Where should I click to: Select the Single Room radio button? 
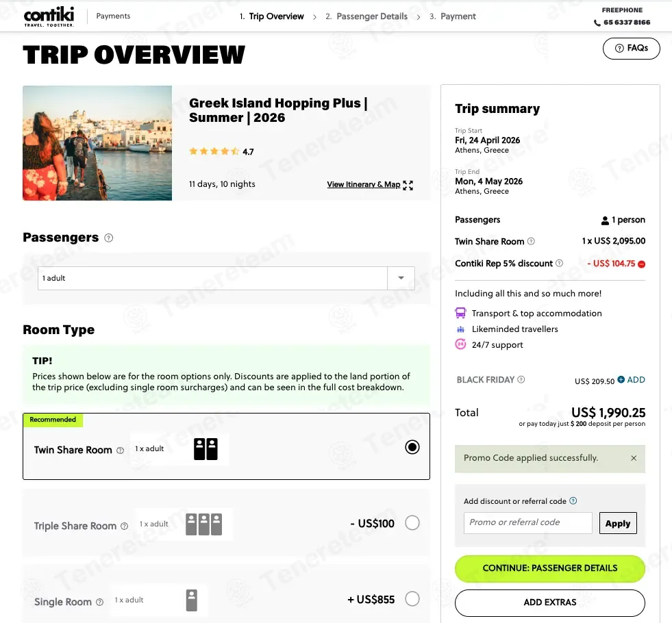click(x=412, y=598)
